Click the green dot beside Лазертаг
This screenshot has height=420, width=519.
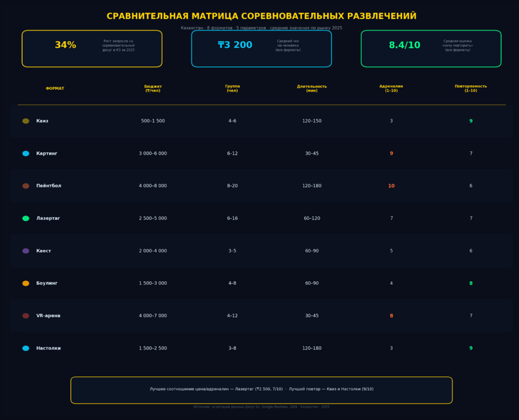click(26, 218)
